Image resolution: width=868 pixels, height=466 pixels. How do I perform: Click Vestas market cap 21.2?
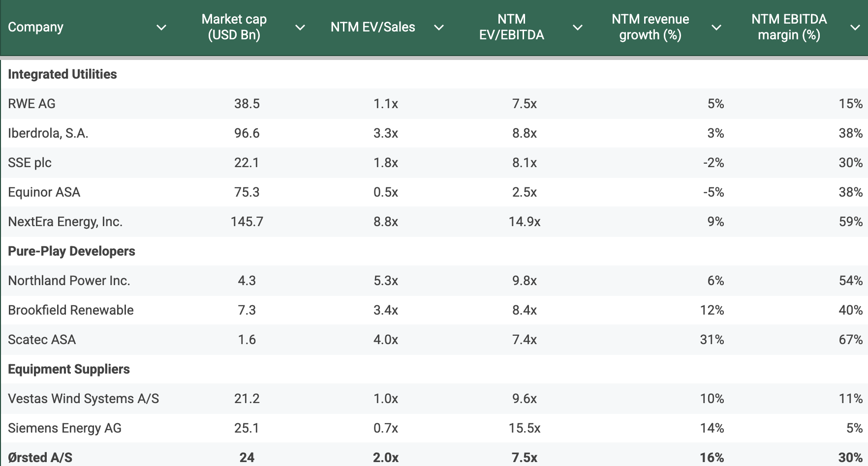coord(247,399)
